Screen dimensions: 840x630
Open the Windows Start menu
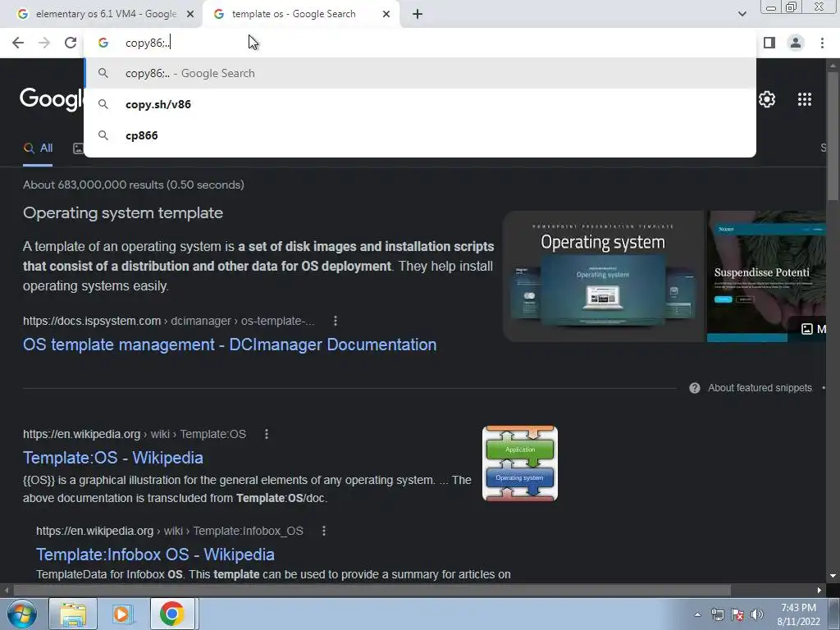(x=21, y=614)
